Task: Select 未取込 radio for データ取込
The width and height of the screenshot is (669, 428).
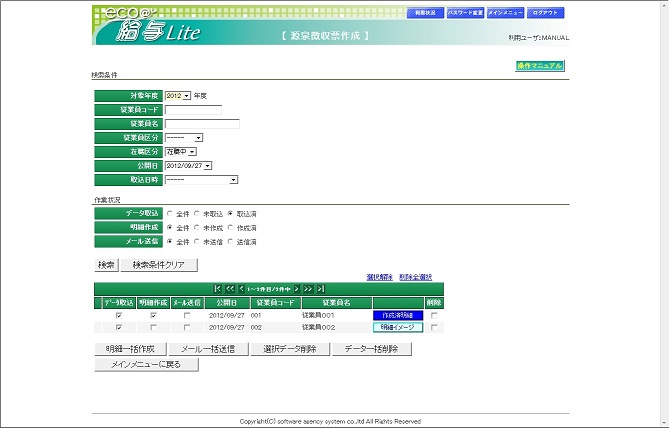Action: coord(197,213)
